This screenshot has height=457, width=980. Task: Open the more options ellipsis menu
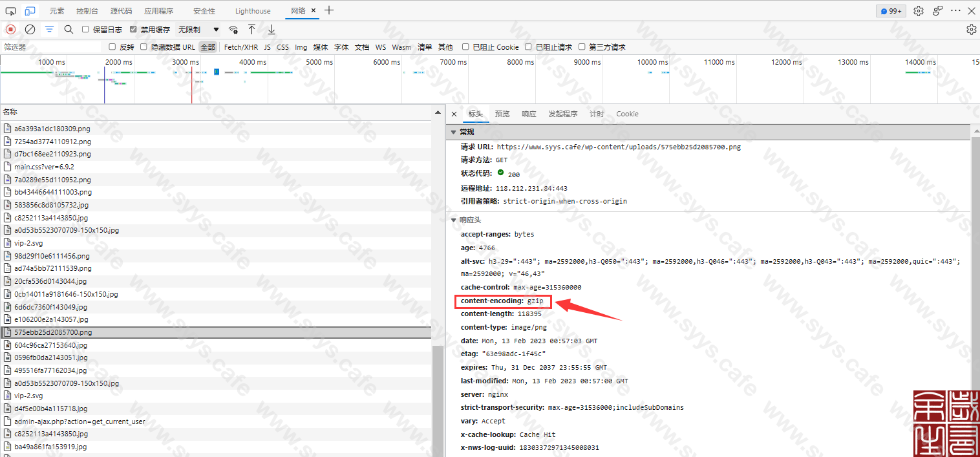point(956,11)
